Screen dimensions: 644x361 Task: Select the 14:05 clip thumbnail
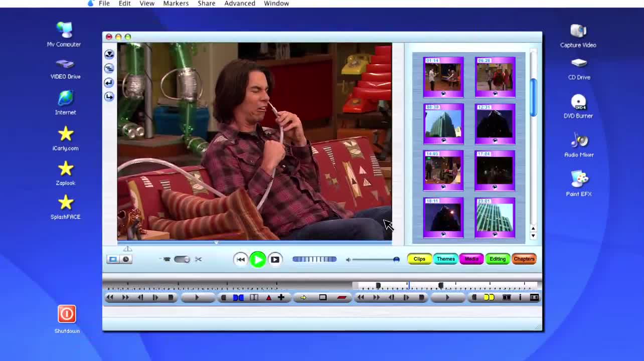click(x=443, y=170)
